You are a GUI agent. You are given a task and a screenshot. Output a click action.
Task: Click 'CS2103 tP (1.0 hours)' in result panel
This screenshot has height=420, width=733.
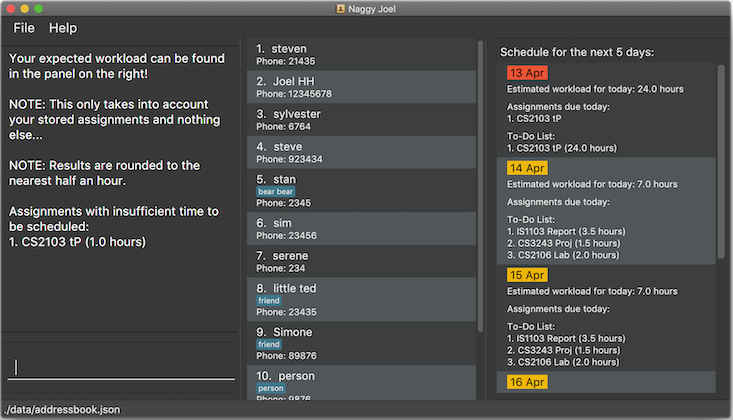[x=77, y=242]
